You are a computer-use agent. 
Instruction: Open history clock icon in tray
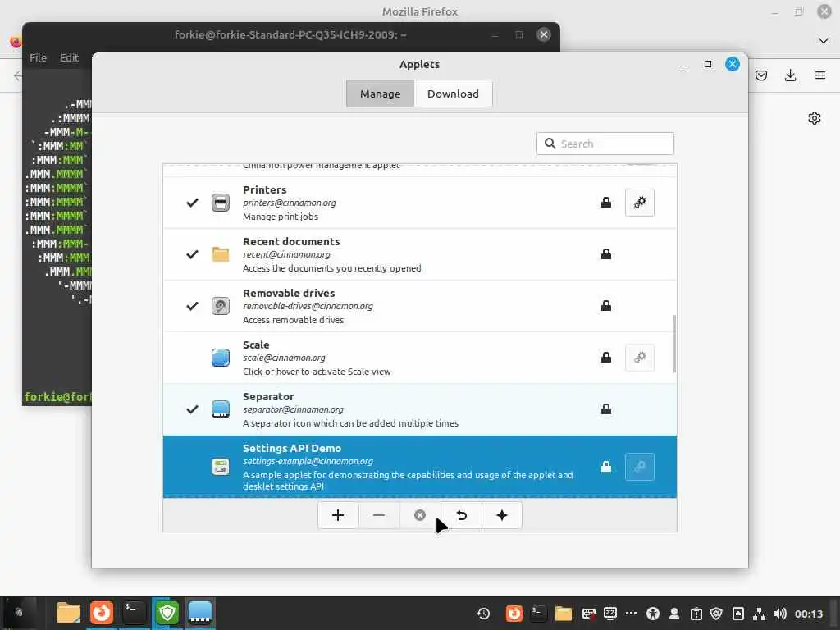[x=483, y=614]
